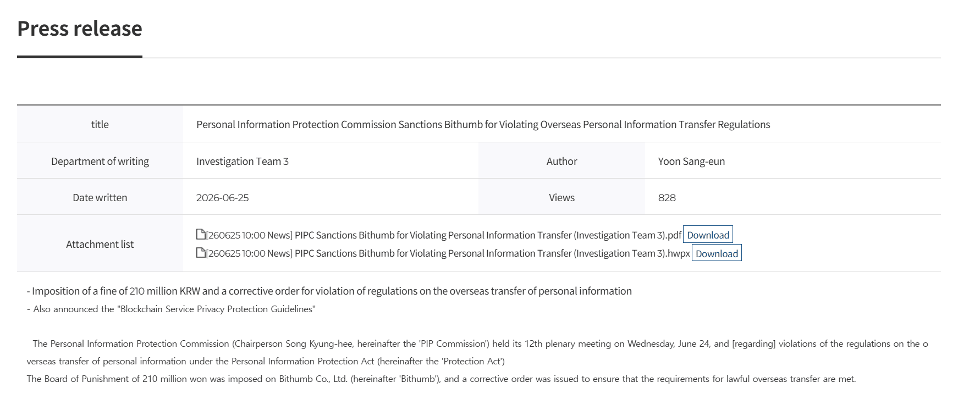Click the press release title about Bithumb sanctions
Viewport: 980px width, 399px height.
pyautogui.click(x=483, y=124)
